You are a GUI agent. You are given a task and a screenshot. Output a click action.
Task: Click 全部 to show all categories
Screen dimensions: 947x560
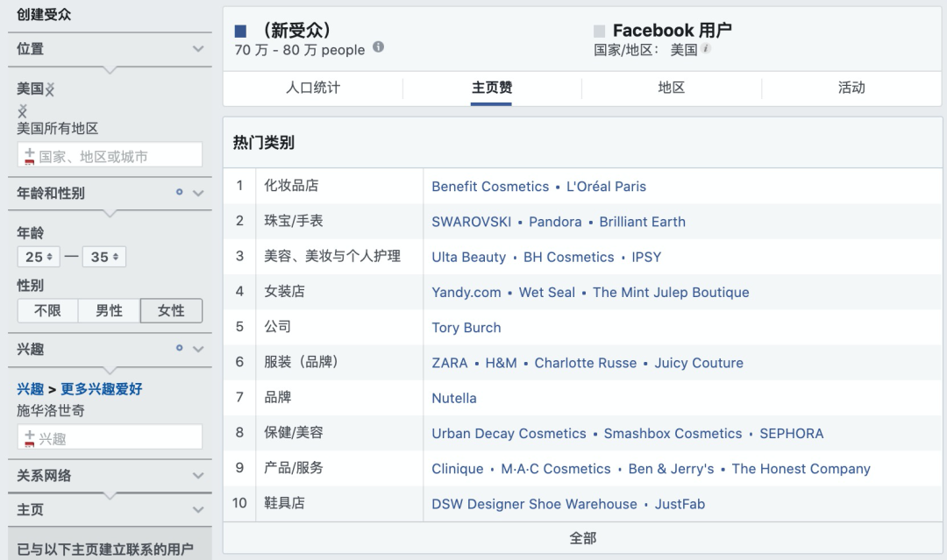point(582,538)
